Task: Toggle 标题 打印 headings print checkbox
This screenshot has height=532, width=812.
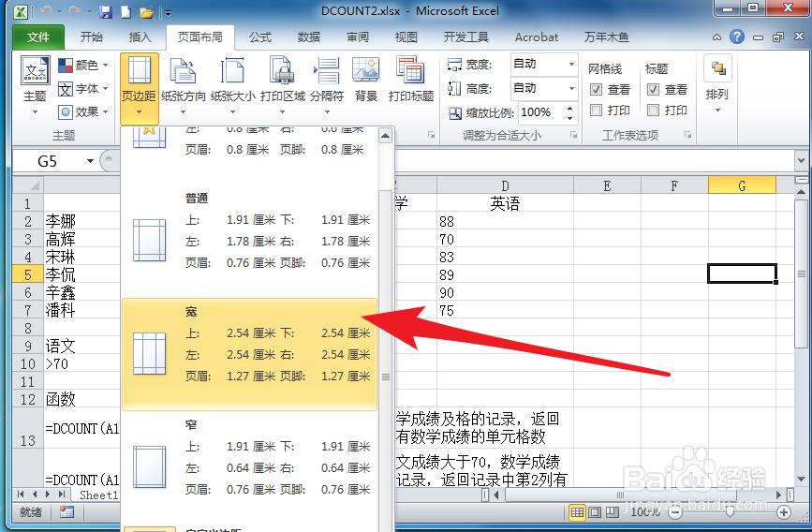Action: [653, 111]
